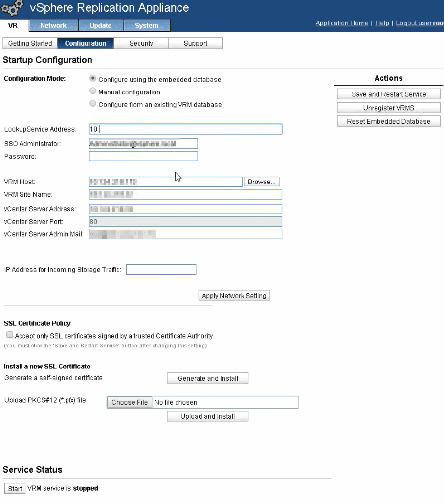The width and height of the screenshot is (444, 504).
Task: Focus the vCenter Server Admin Mail field
Action: point(185,234)
